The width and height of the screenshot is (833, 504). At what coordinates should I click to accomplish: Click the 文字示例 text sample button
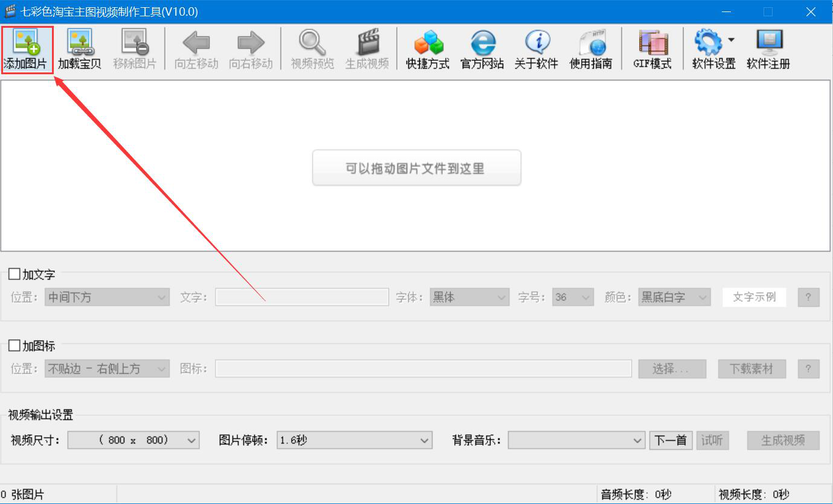pos(754,297)
